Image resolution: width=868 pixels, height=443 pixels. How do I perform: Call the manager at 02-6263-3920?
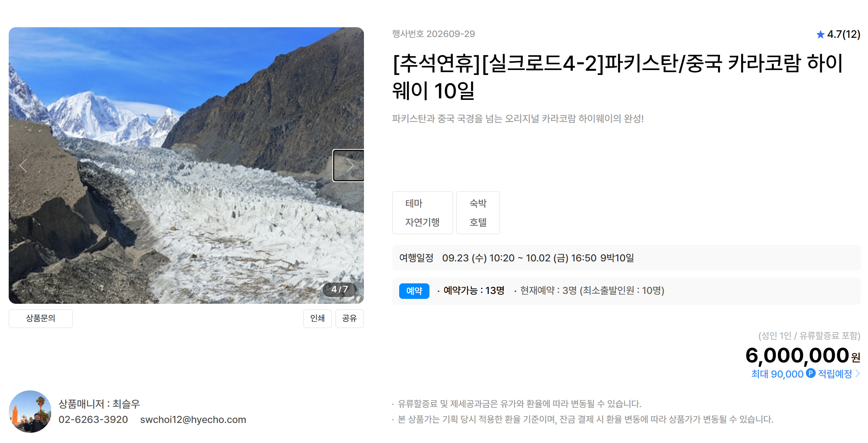point(93,420)
